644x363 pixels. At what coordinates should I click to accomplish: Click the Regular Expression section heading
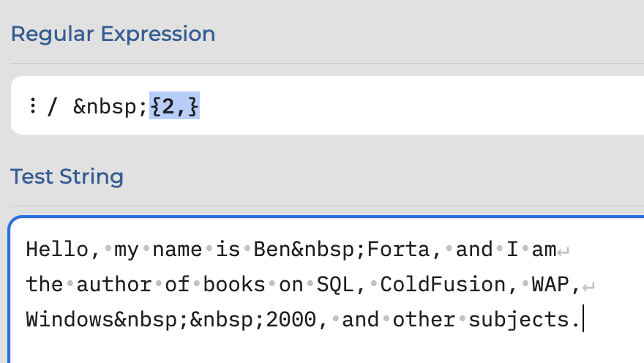click(113, 34)
